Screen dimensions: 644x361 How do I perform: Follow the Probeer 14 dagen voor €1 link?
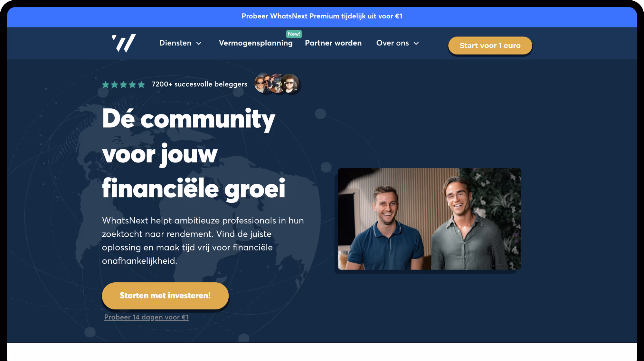[147, 317]
